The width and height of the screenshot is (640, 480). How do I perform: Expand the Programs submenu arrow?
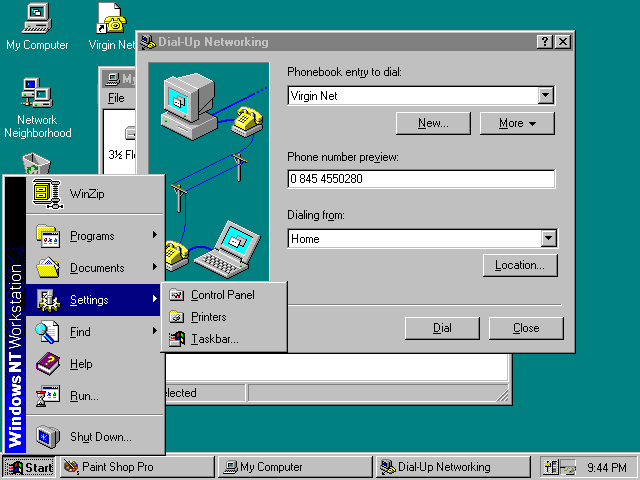(155, 235)
